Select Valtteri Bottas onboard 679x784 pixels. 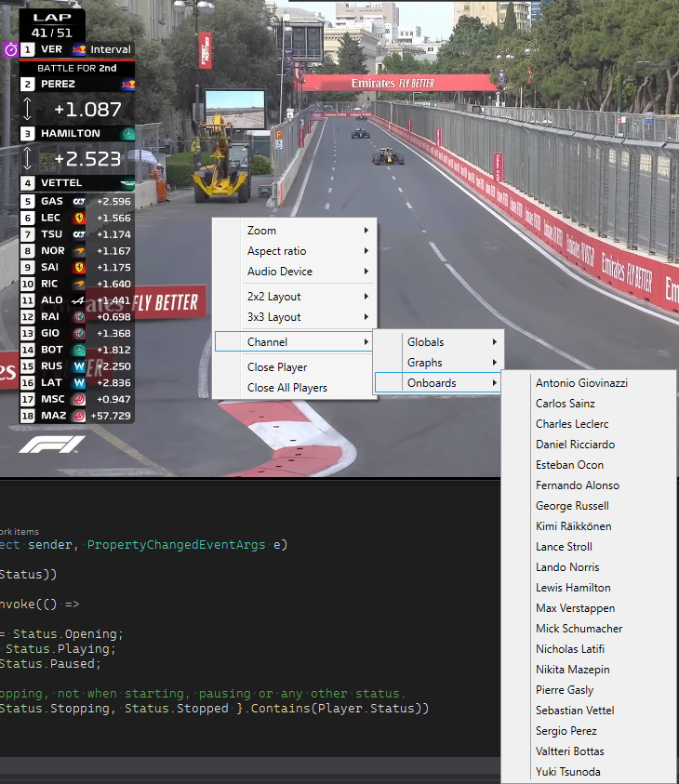click(x=589, y=751)
